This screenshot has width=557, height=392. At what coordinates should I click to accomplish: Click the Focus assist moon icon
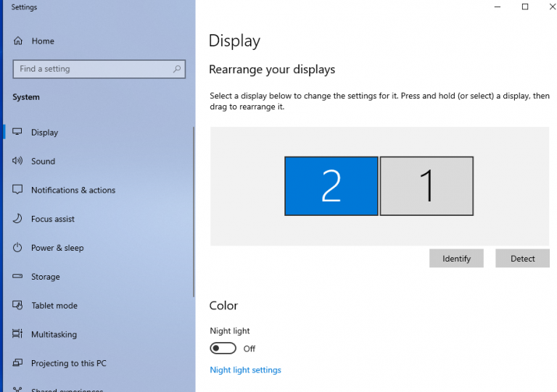coord(17,219)
